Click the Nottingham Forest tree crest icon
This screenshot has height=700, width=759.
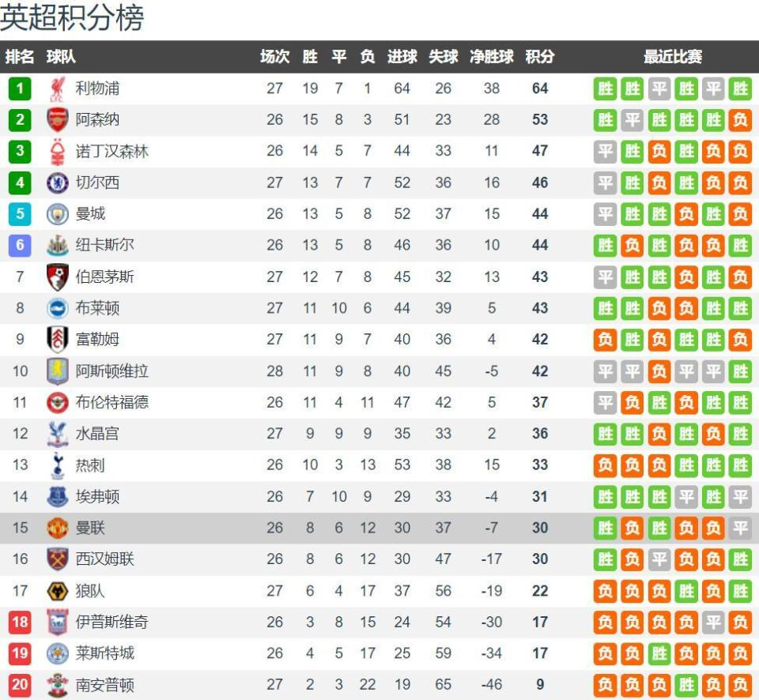(58, 151)
